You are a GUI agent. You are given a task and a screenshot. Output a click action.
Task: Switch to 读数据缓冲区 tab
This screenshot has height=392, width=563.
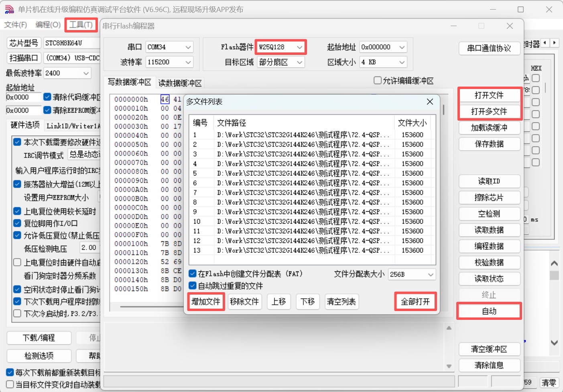[180, 83]
